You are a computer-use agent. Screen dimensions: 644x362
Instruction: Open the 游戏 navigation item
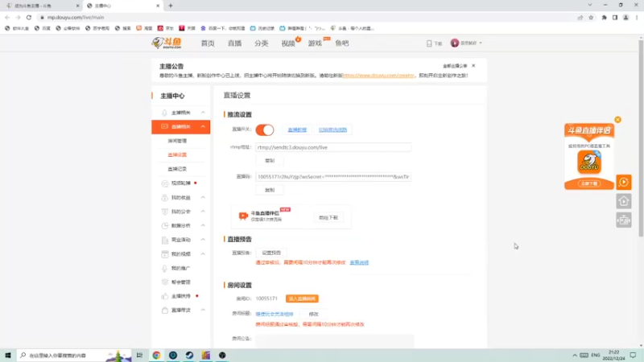tap(315, 43)
